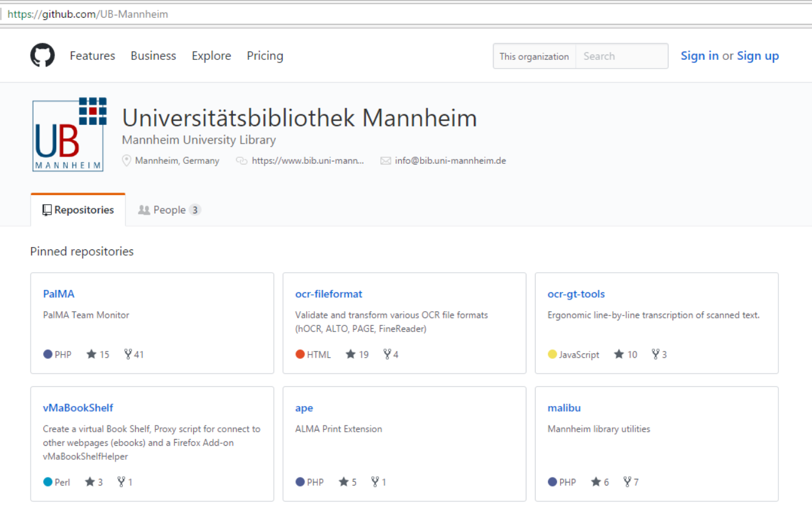Click the fork icon on the vMaBookShelf card

121,482
